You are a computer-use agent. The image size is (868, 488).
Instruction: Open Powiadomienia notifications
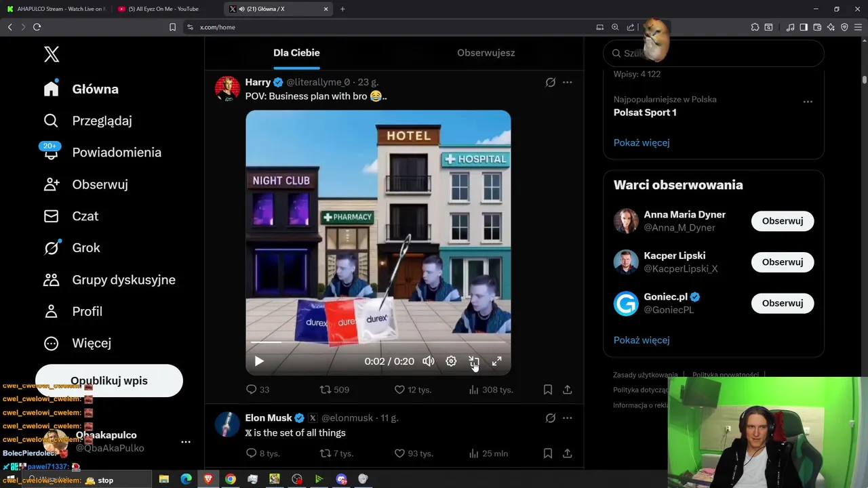102,152
